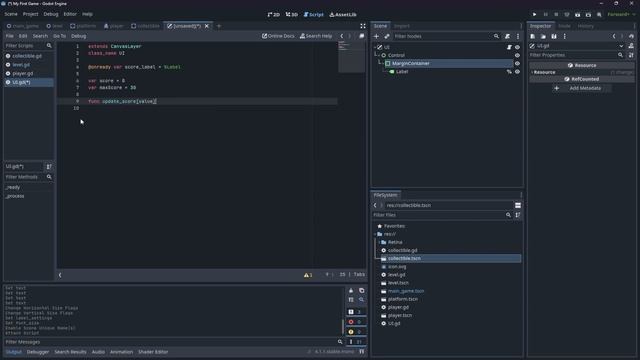
Task: Switch to the 3D workspace
Action: pyautogui.click(x=292, y=14)
